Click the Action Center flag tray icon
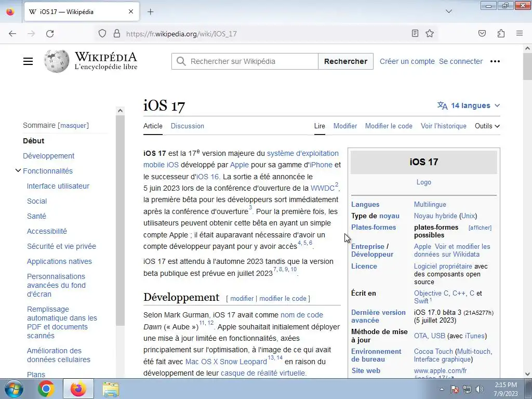This screenshot has height=399, width=532. [455, 389]
